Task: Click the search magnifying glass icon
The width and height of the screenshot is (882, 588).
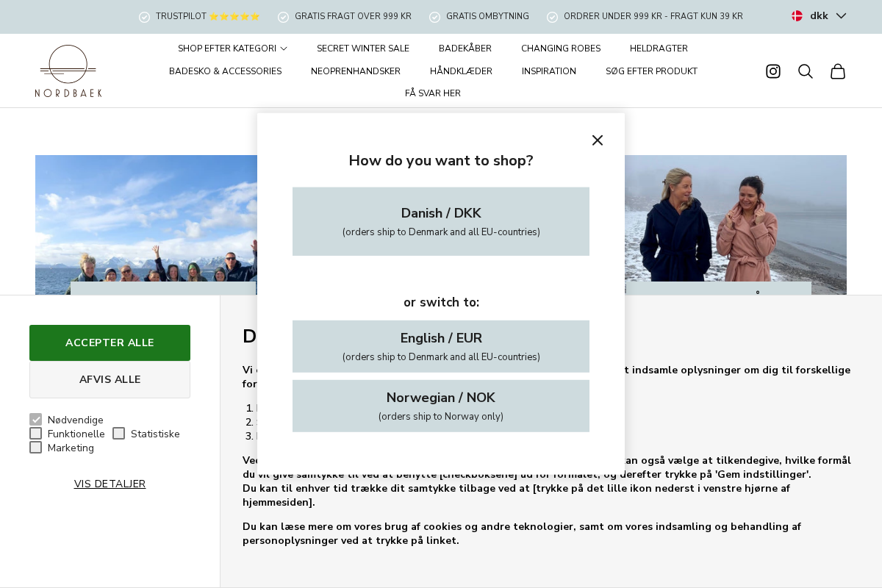Action: (805, 71)
